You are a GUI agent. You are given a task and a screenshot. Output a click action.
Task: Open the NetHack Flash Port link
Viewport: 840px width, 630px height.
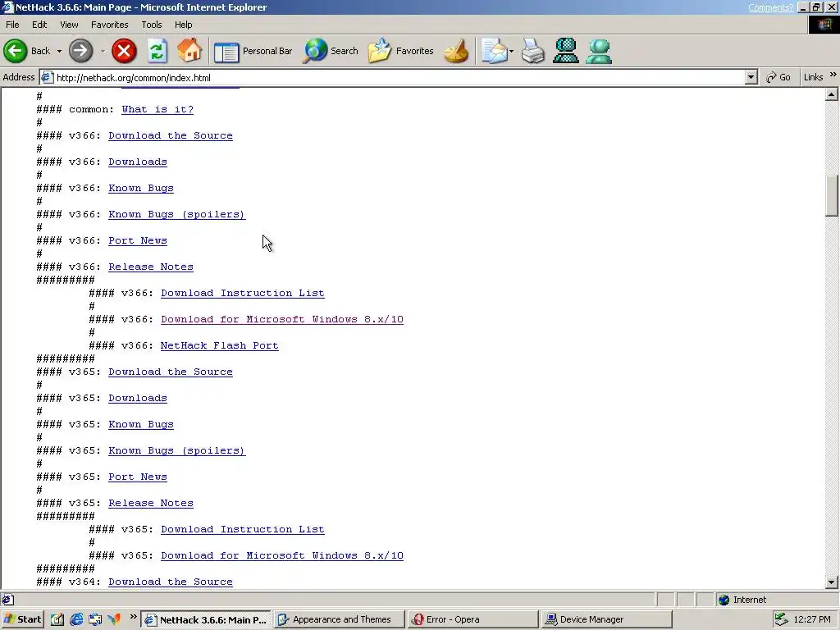click(220, 345)
